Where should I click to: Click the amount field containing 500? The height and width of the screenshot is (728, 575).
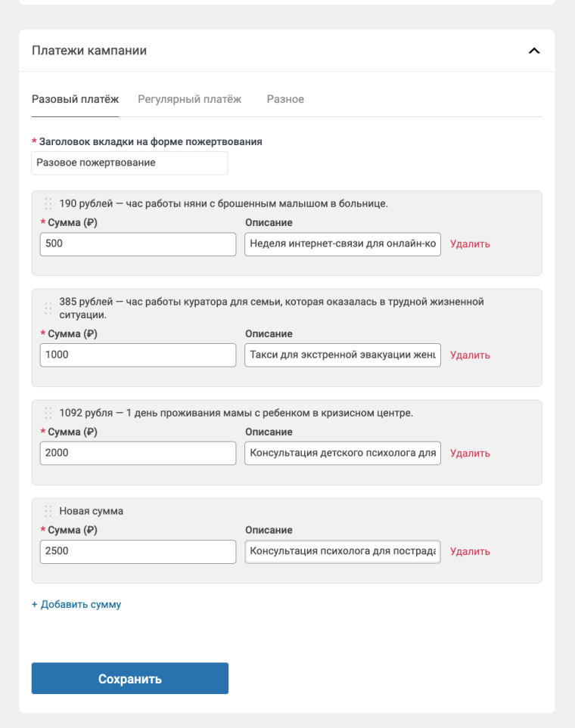pos(138,244)
